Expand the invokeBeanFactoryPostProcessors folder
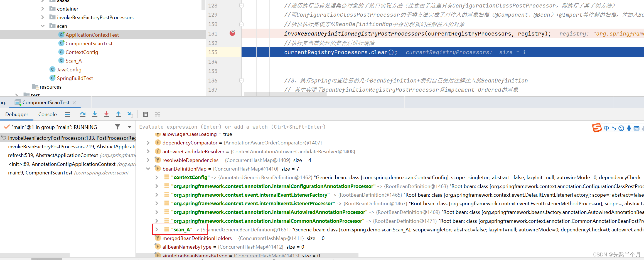 43,17
